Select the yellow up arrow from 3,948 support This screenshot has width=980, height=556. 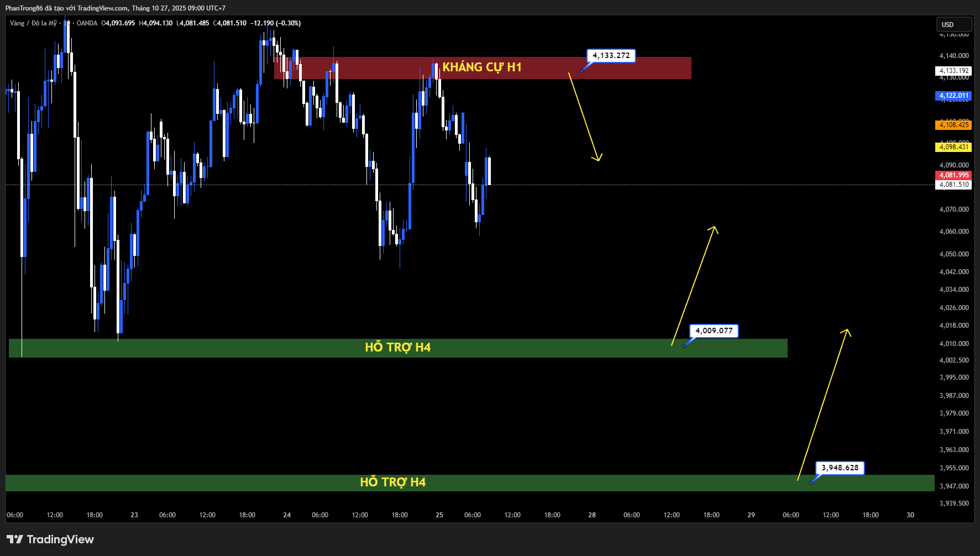824,405
